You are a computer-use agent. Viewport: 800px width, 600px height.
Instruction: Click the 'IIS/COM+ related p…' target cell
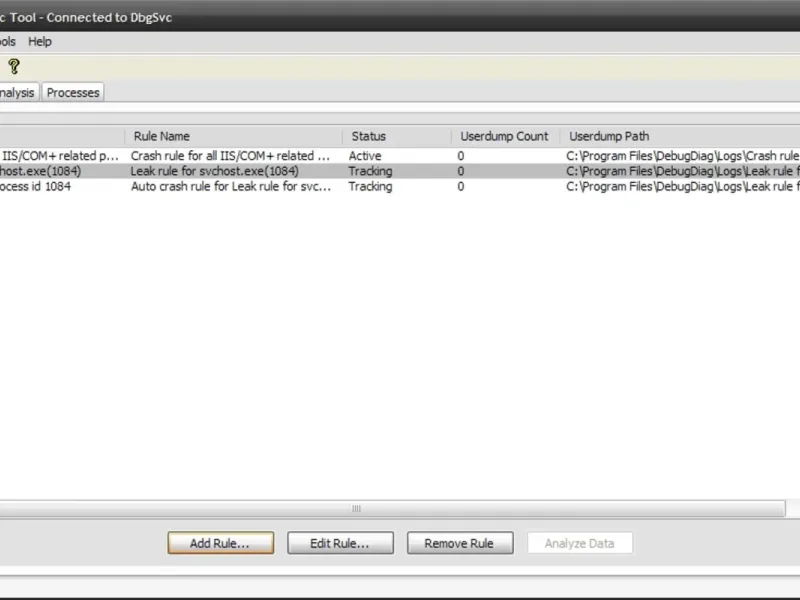tap(60, 156)
